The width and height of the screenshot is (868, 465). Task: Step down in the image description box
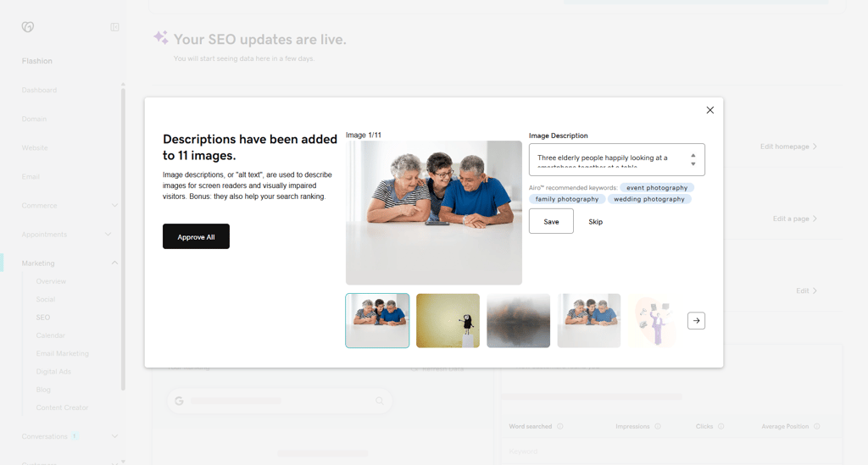tap(693, 163)
